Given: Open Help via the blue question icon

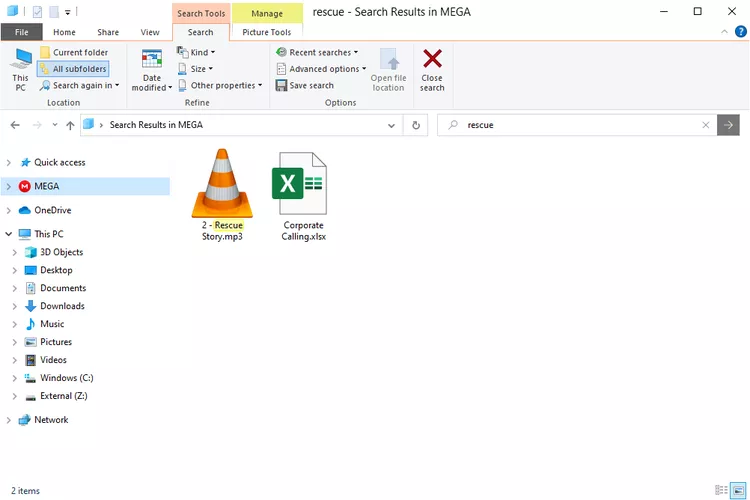Looking at the screenshot, I should coord(740,32).
